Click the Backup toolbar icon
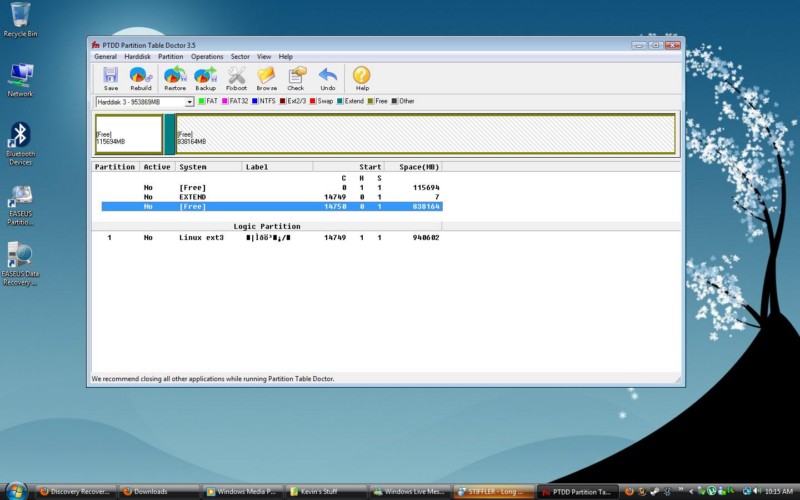Screen dimensions: 800x500 pos(206,78)
